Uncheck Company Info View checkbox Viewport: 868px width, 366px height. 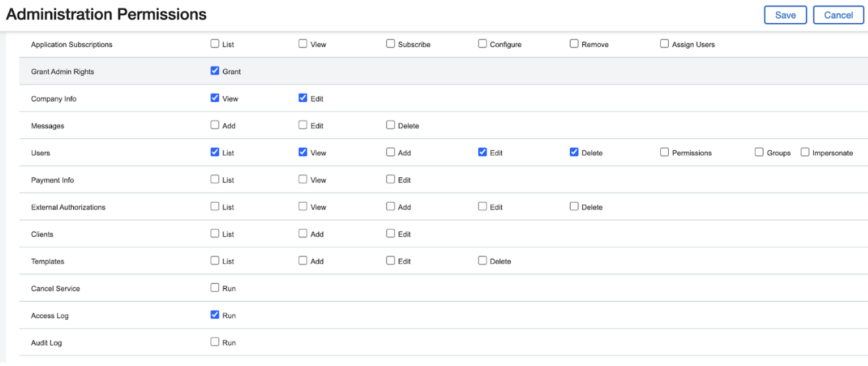pyautogui.click(x=215, y=98)
